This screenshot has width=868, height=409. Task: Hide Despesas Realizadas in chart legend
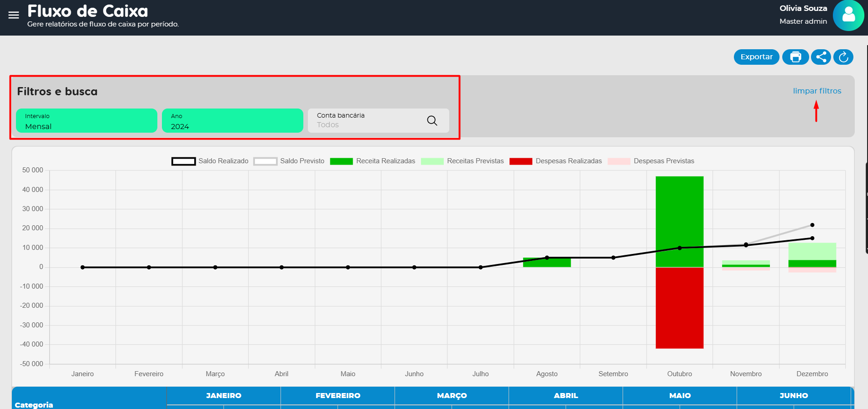tap(556, 161)
